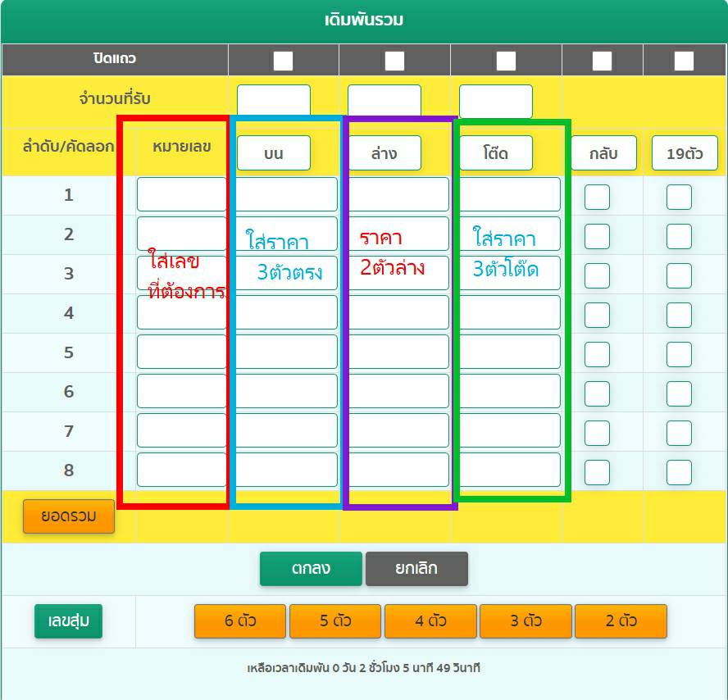Focus the หมายเลข input in row 1

(181, 195)
